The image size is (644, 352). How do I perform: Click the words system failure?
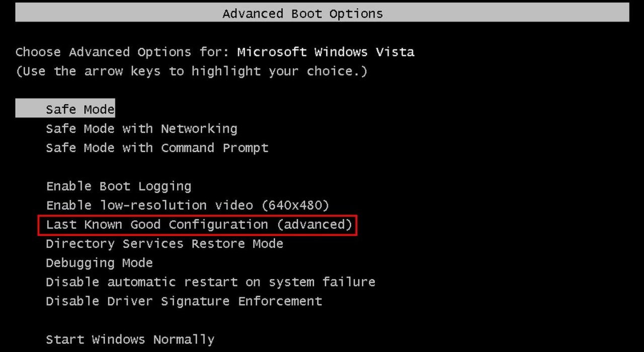pyautogui.click(x=322, y=282)
